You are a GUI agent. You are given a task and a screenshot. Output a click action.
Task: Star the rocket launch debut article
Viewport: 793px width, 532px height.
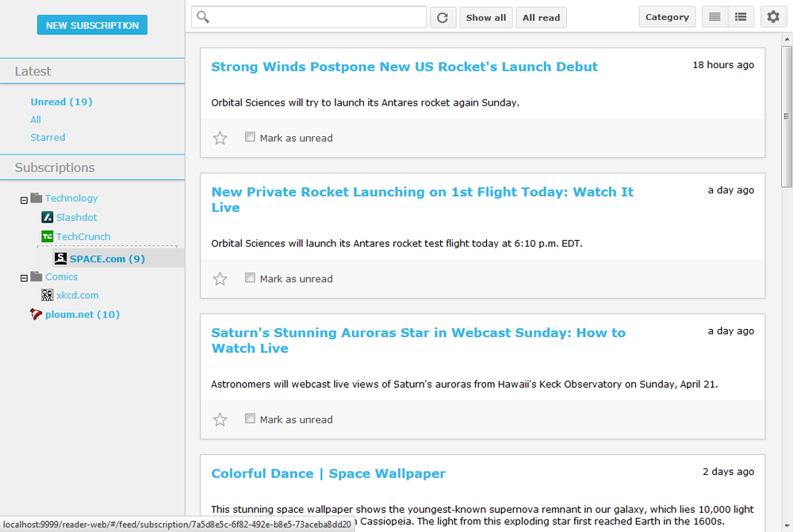pyautogui.click(x=220, y=137)
